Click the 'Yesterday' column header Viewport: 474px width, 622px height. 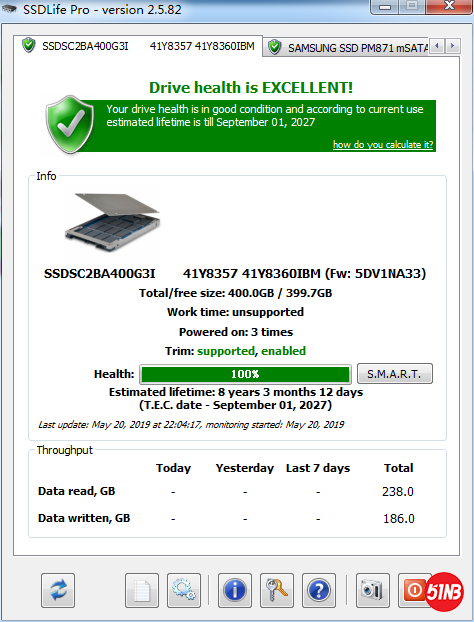pos(245,468)
